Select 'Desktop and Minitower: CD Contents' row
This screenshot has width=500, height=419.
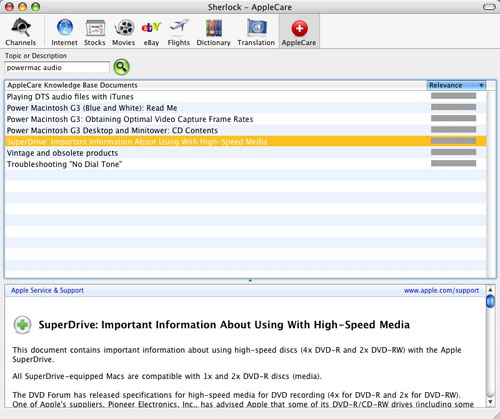coord(245,130)
